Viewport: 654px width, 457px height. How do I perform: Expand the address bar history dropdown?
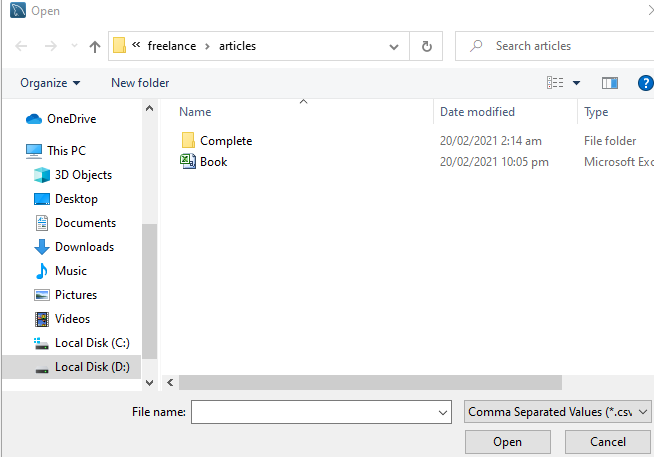395,46
